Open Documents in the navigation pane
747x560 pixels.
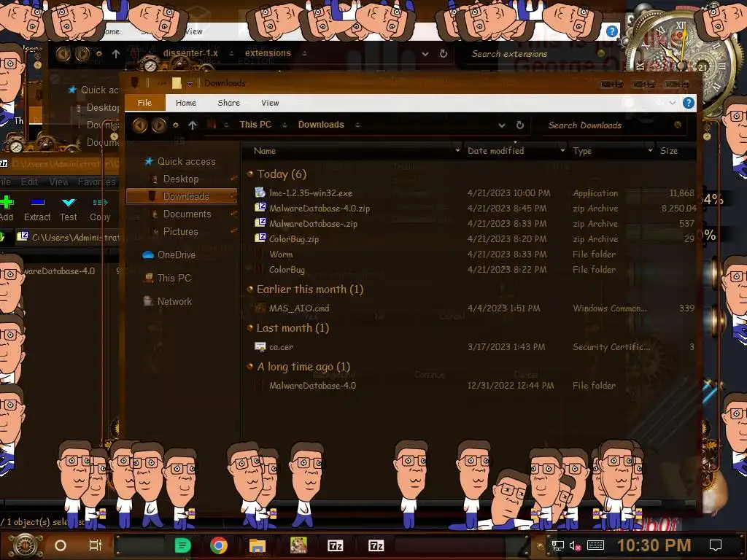click(x=187, y=214)
